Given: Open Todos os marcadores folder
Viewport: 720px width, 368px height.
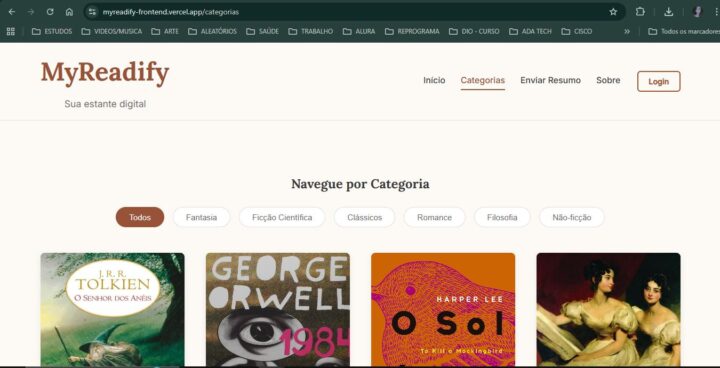Looking at the screenshot, I should [x=683, y=31].
